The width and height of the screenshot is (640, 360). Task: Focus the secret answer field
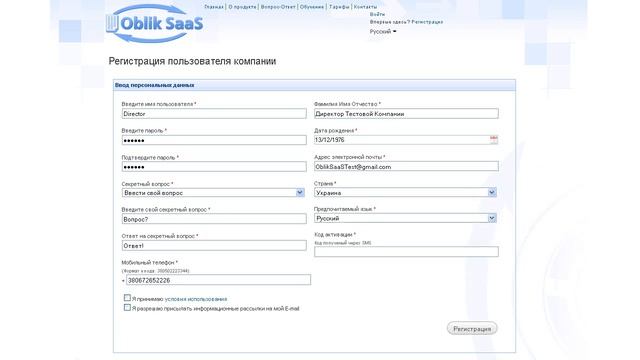click(x=214, y=246)
